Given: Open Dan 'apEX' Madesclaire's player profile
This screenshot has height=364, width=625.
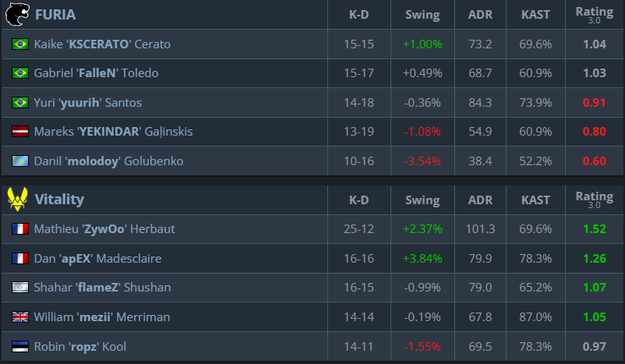Looking at the screenshot, I should pos(97,258).
